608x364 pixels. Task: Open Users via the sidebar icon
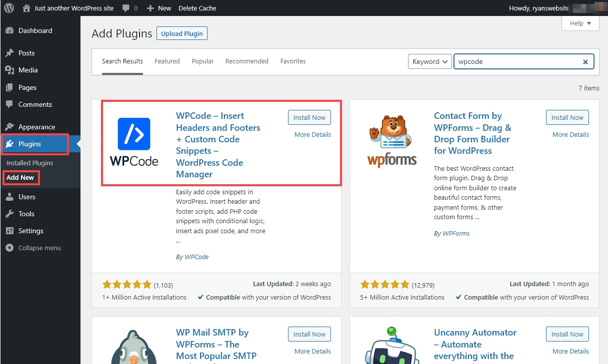pos(10,197)
